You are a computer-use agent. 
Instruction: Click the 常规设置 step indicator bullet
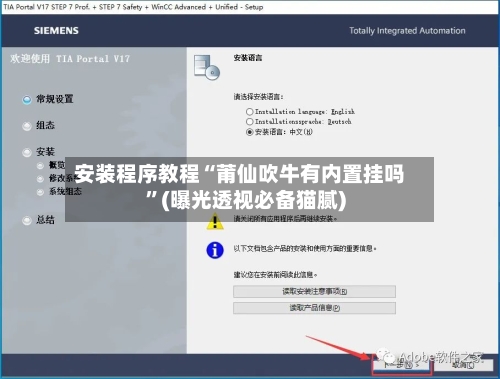click(x=27, y=100)
